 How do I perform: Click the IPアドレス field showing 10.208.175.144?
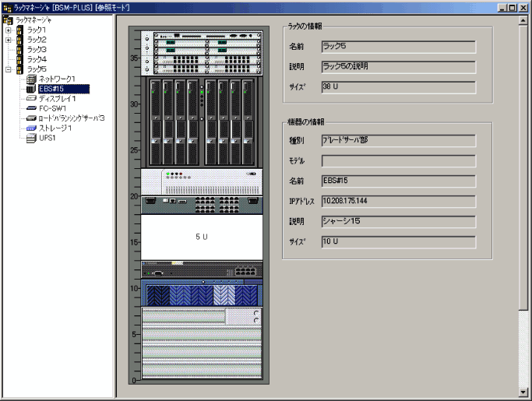click(398, 202)
